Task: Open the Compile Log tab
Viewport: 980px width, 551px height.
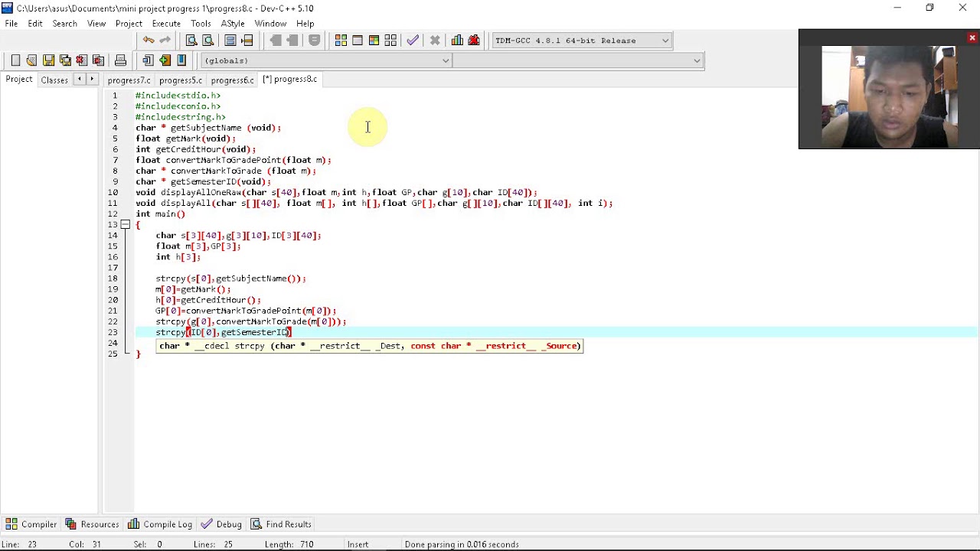Action: point(160,524)
